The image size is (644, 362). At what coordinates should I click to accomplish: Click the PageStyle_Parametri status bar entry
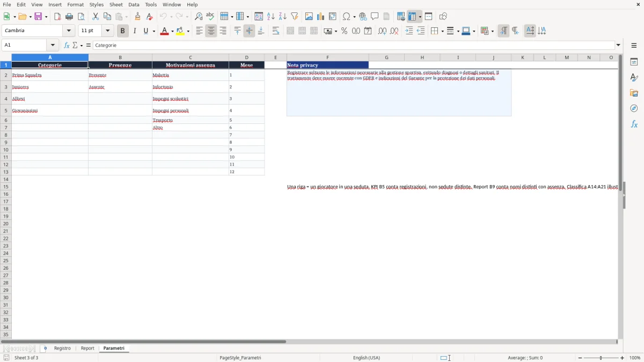pos(240,358)
